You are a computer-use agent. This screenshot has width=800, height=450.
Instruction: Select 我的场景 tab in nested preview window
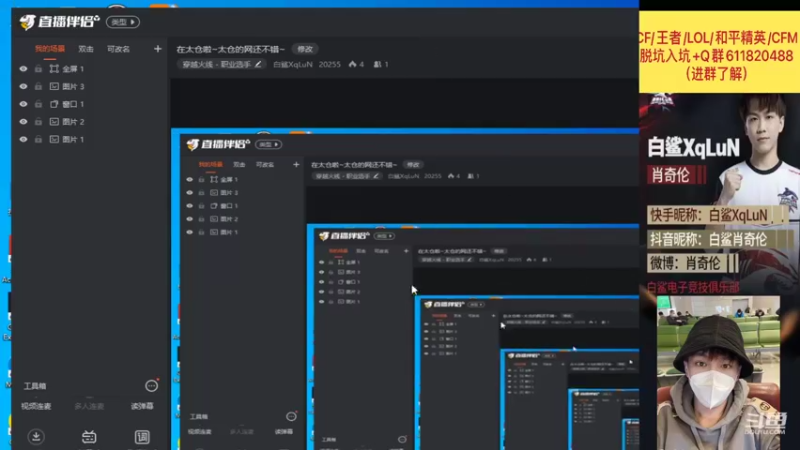coord(211,164)
